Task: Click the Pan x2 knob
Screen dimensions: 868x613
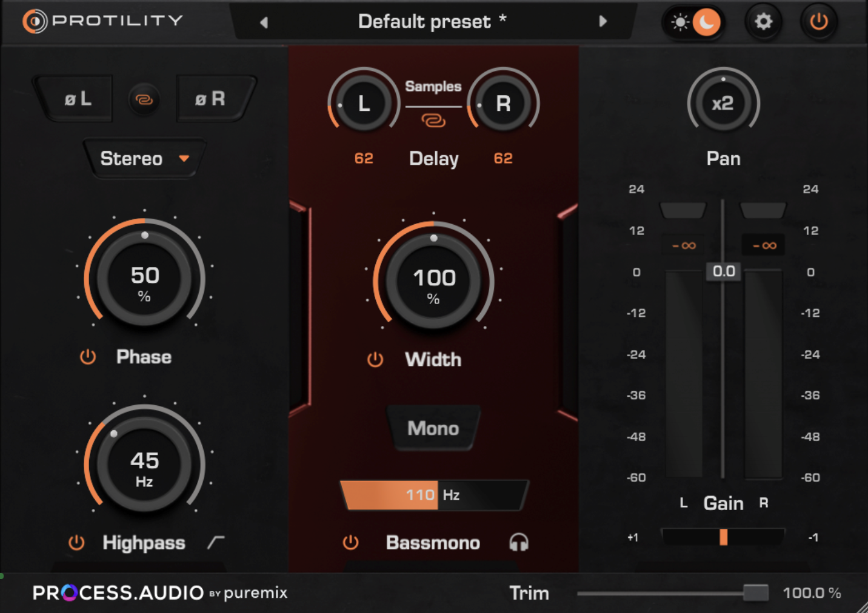Action: click(723, 104)
